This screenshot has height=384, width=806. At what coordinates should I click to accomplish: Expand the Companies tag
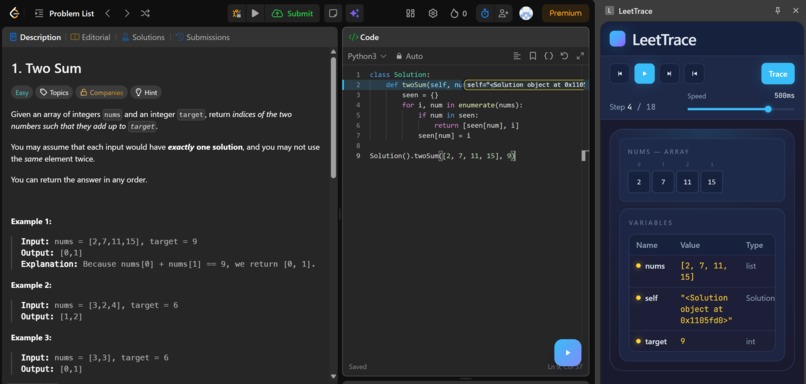[x=101, y=93]
